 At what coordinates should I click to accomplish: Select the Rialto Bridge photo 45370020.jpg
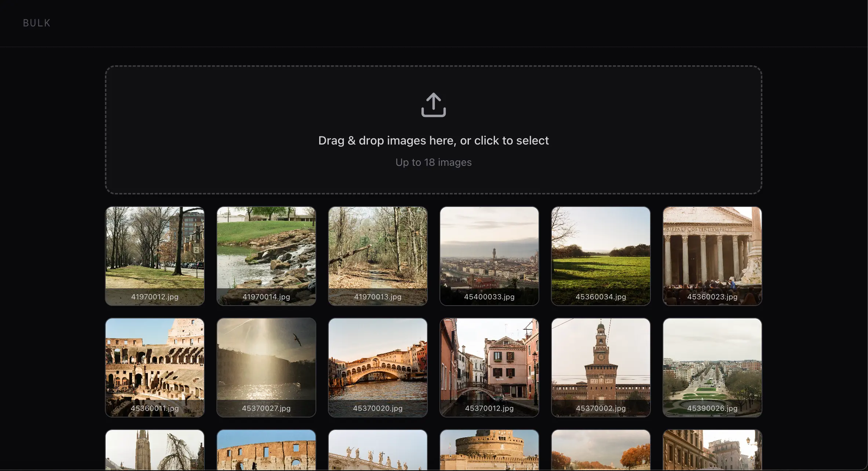378,367
